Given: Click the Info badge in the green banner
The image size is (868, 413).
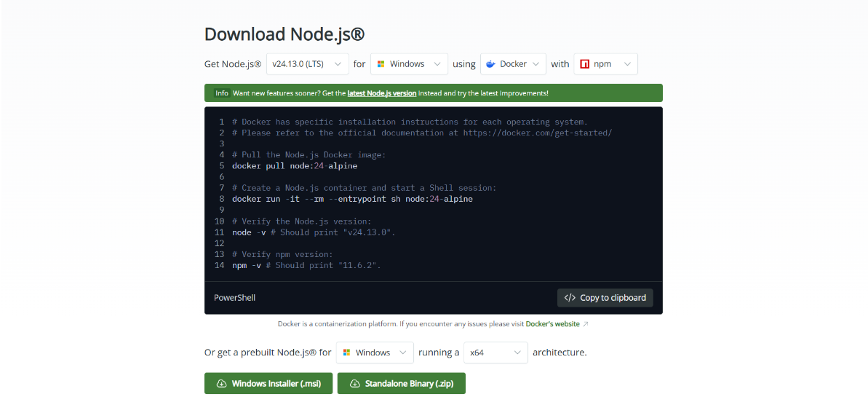Looking at the screenshot, I should [222, 93].
